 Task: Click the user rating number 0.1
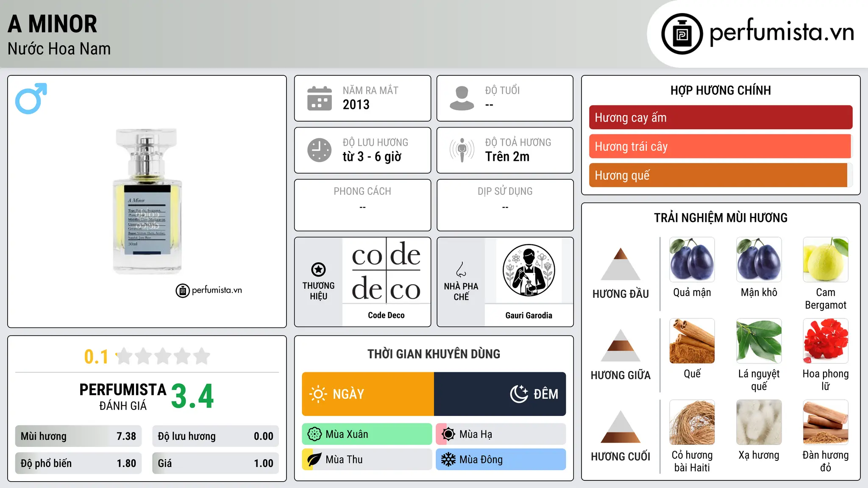pyautogui.click(x=96, y=357)
